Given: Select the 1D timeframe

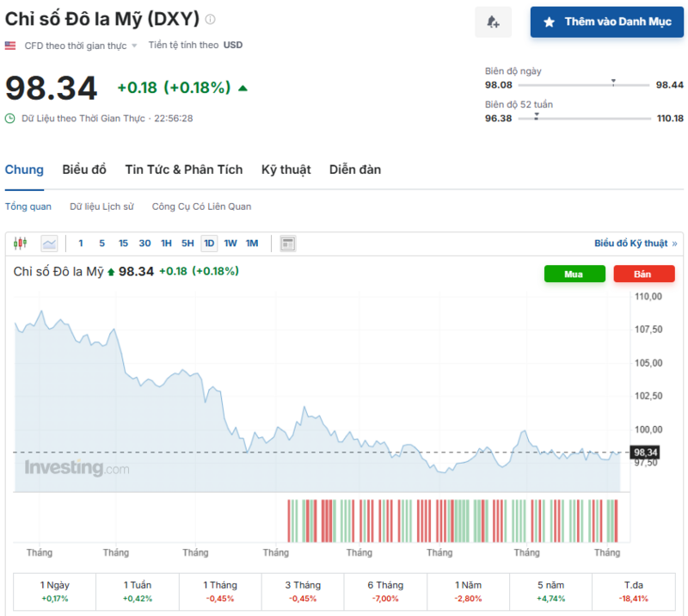Looking at the screenshot, I should pyautogui.click(x=208, y=243).
